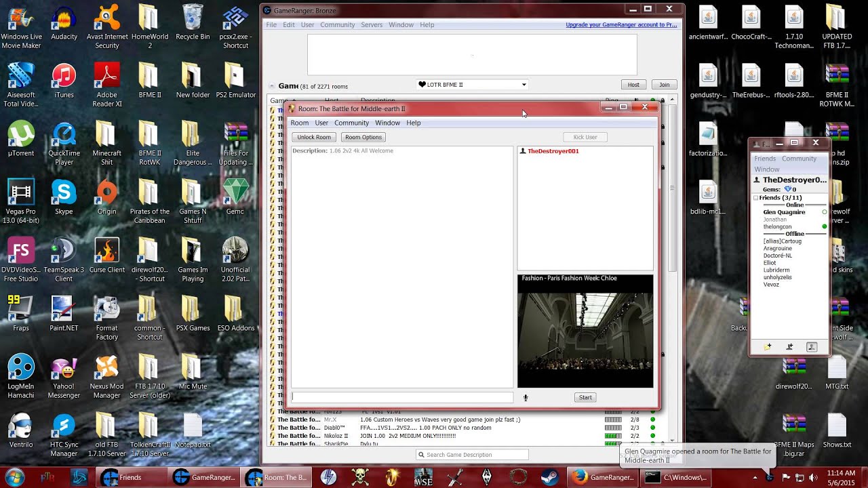868x488 pixels.
Task: Click the Search Game Description field
Action: 472,455
